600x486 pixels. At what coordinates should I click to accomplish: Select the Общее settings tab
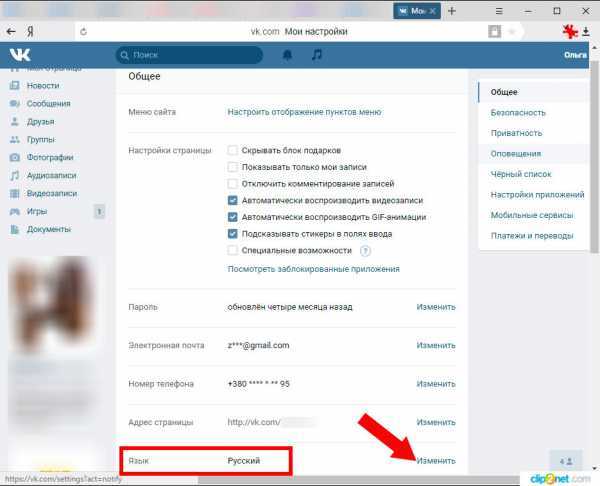pyautogui.click(x=534, y=92)
